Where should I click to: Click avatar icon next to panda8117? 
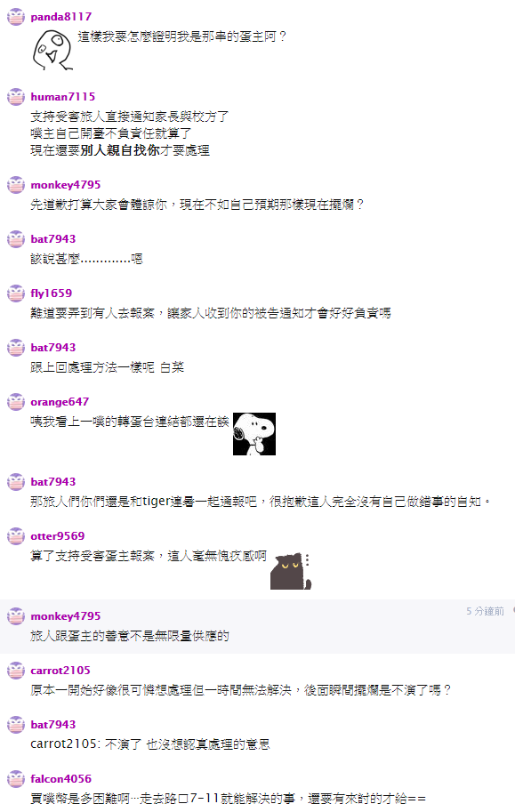pos(15,17)
